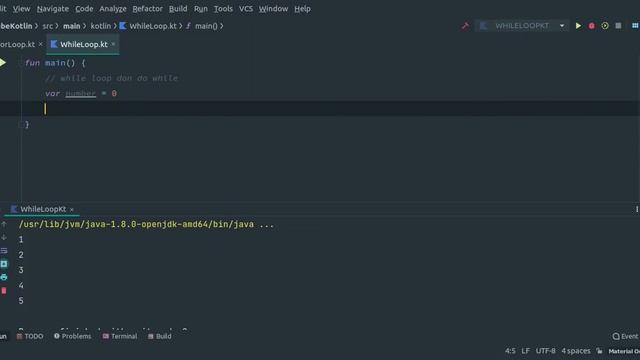Open UTF-8 encoding selector in status bar
This screenshot has height=360, width=640.
pos(545,351)
